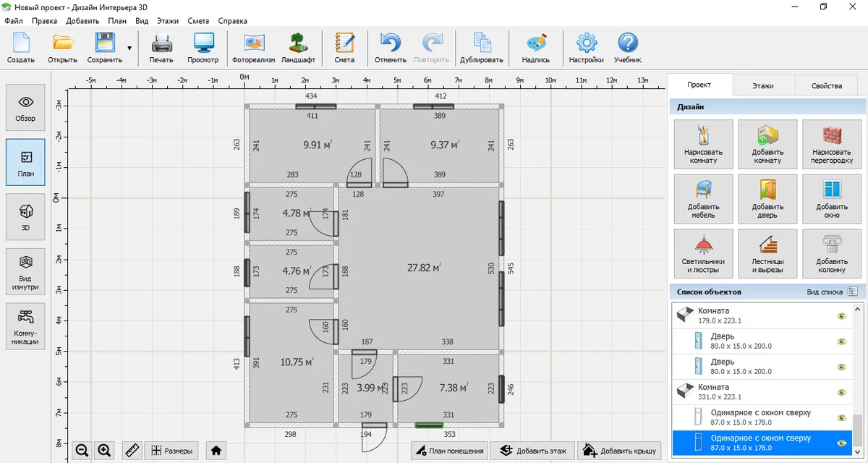The image size is (868, 463).
Task: Open the Ландшафт landscape tool
Action: click(x=298, y=48)
